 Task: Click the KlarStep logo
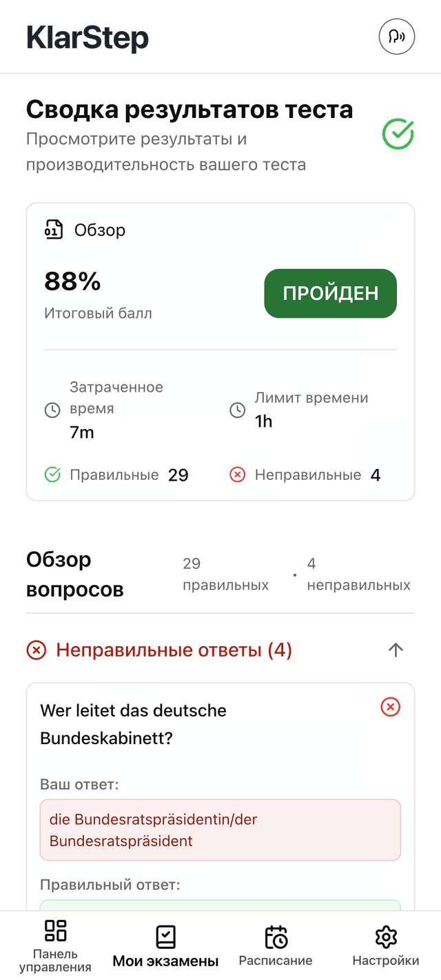[x=88, y=37]
